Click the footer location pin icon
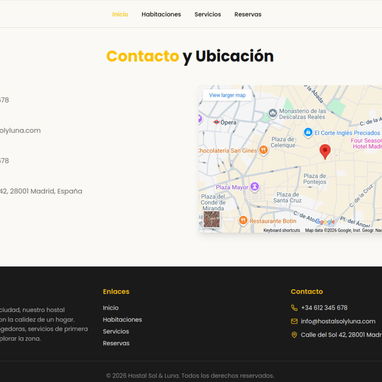382x382 pixels. point(294,335)
